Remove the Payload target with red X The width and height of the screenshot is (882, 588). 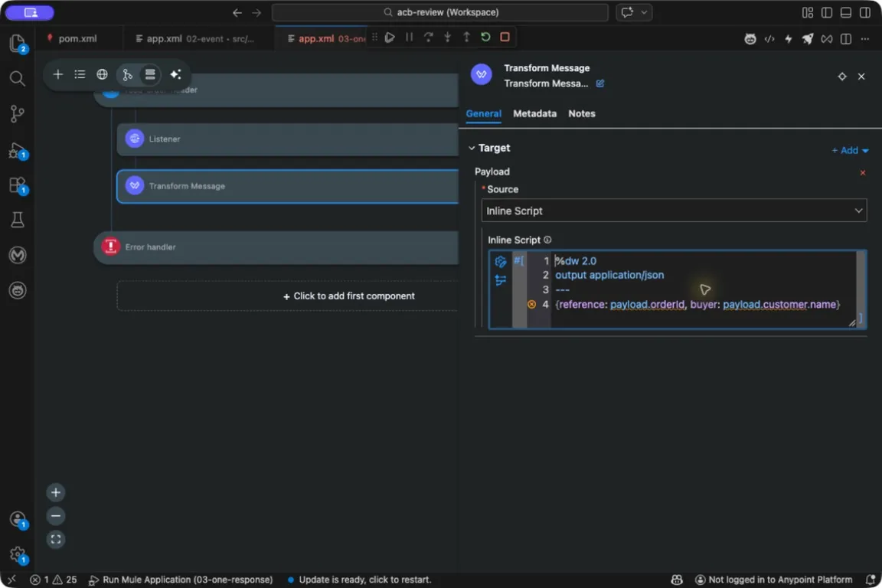(x=862, y=173)
